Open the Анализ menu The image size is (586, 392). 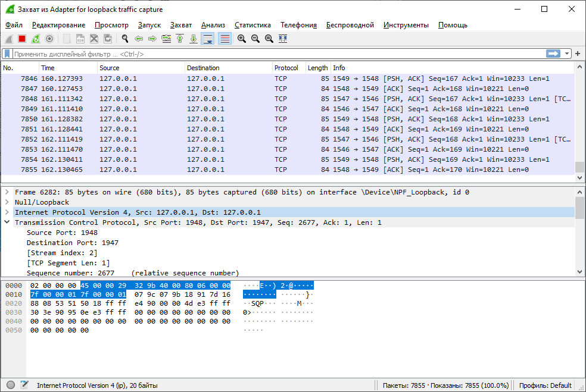coord(213,25)
